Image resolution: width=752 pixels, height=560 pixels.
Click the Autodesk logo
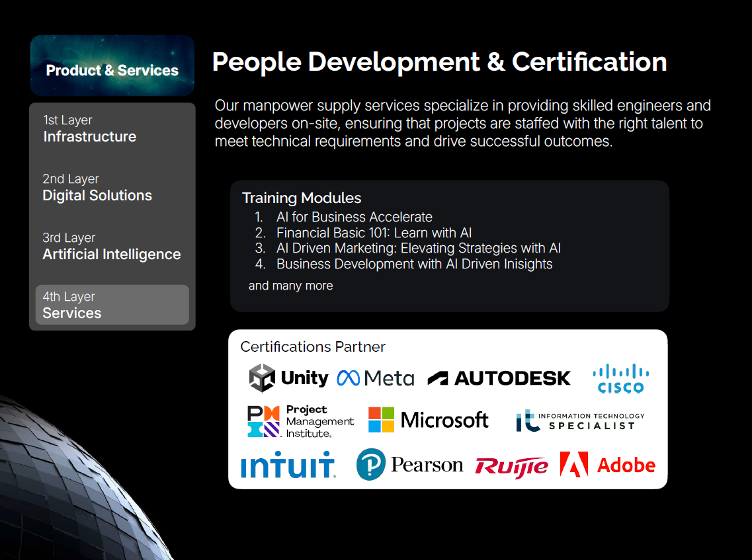click(x=499, y=378)
